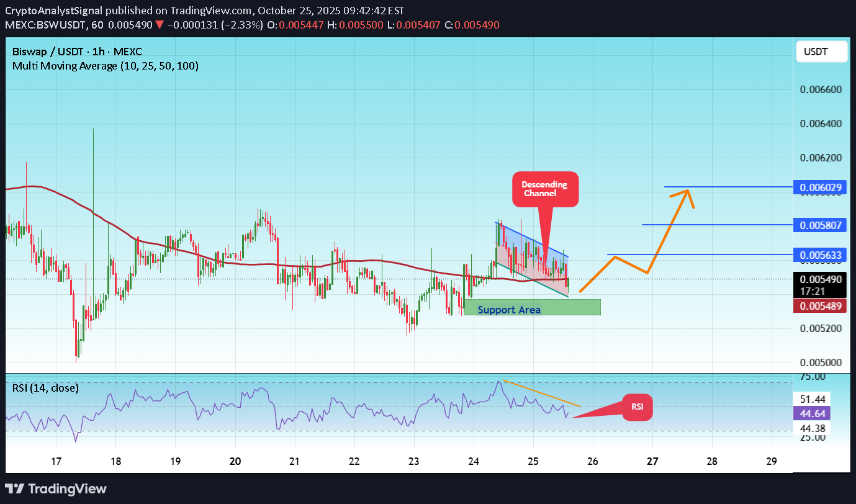Click the TradingView logo icon
Image resolution: width=856 pixels, height=504 pixels.
coord(14,488)
